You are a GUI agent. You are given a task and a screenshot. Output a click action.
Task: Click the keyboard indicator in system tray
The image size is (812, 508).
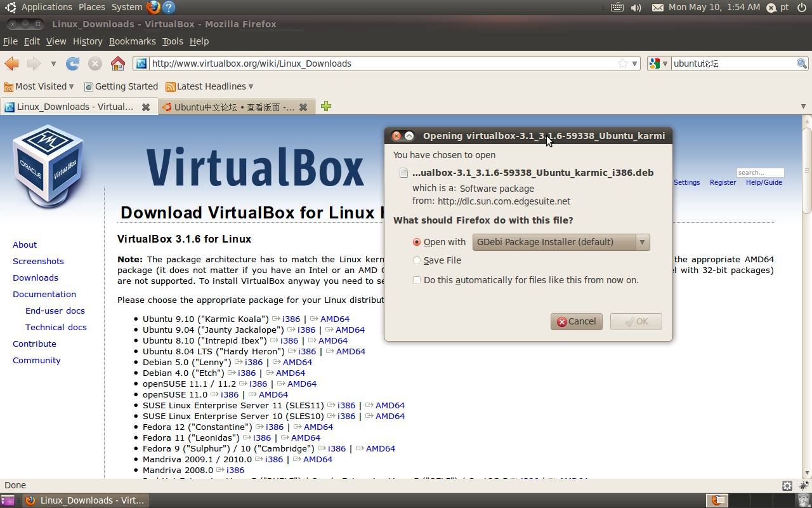(x=617, y=7)
